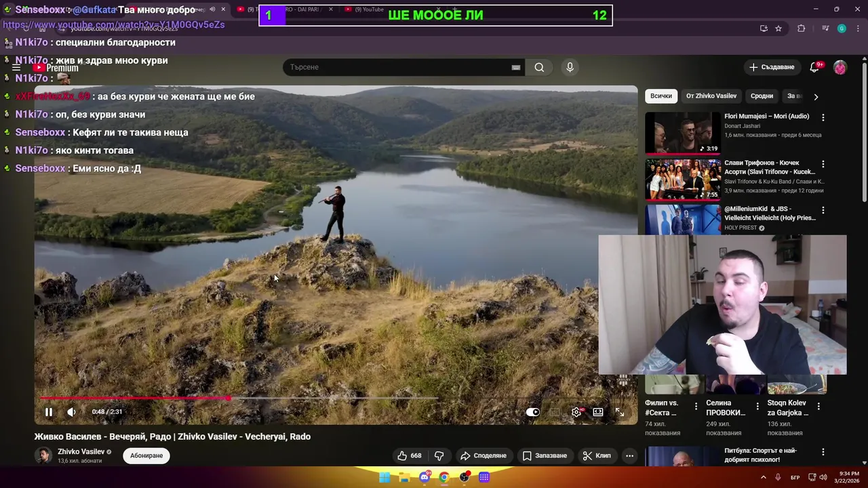The width and height of the screenshot is (868, 488).
Task: Open Питбула: Спортът е най-добрият психолог video
Action: coord(760,455)
